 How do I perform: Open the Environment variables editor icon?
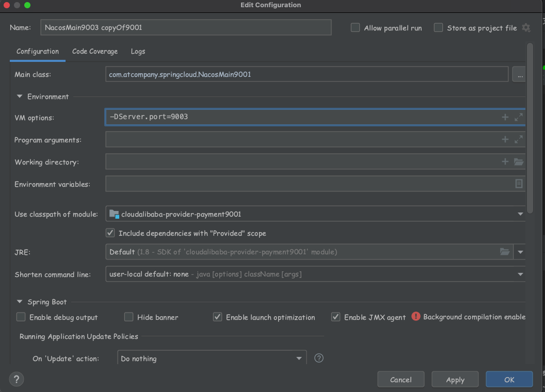[519, 184]
